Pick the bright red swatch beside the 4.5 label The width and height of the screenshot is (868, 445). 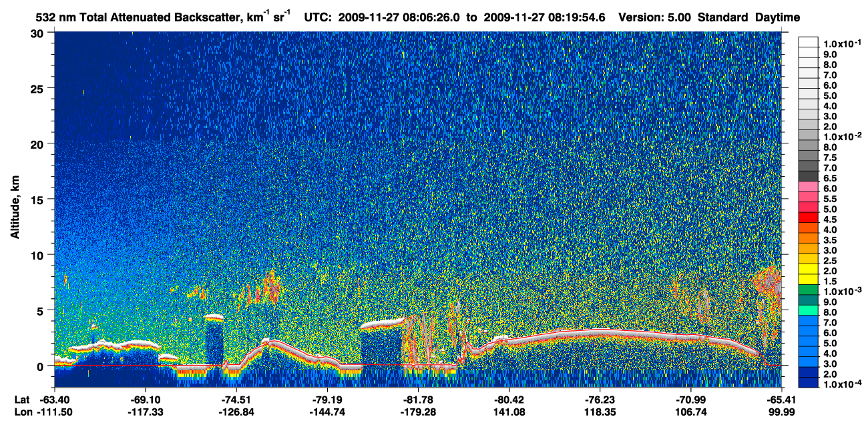pyautogui.click(x=808, y=217)
